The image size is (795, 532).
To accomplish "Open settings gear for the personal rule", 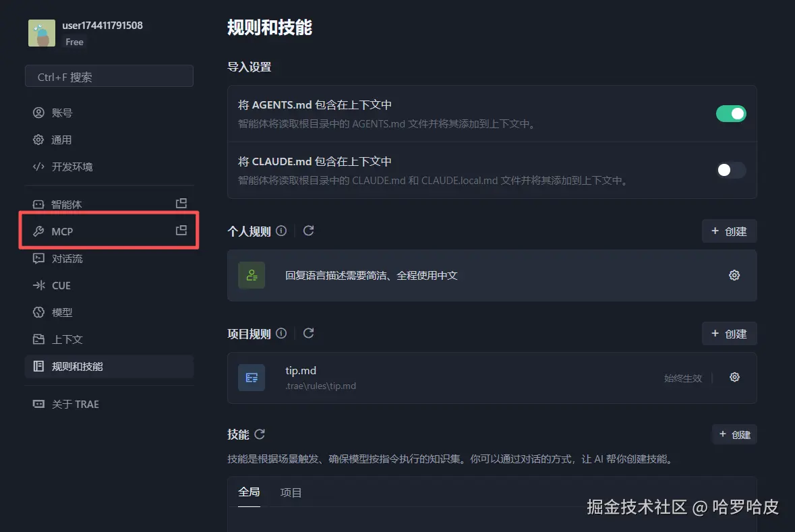I will click(734, 275).
